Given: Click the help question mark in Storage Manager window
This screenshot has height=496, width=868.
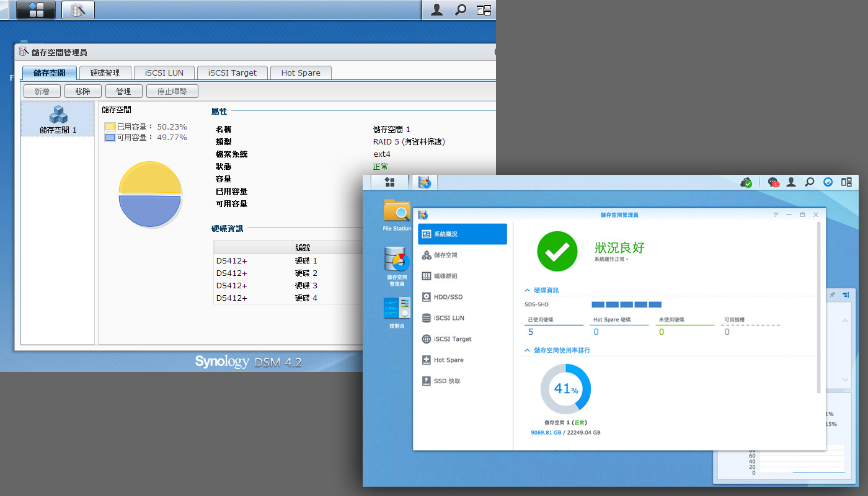Looking at the screenshot, I should [776, 215].
